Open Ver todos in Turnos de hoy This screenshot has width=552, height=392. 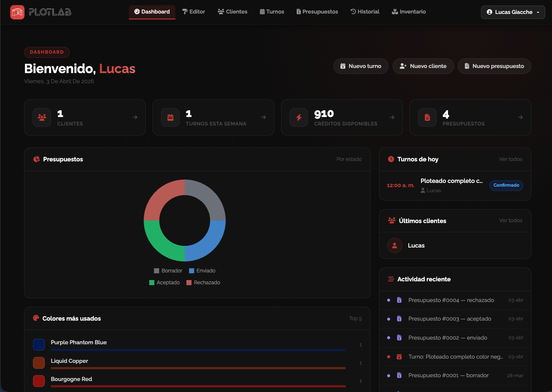click(x=511, y=159)
